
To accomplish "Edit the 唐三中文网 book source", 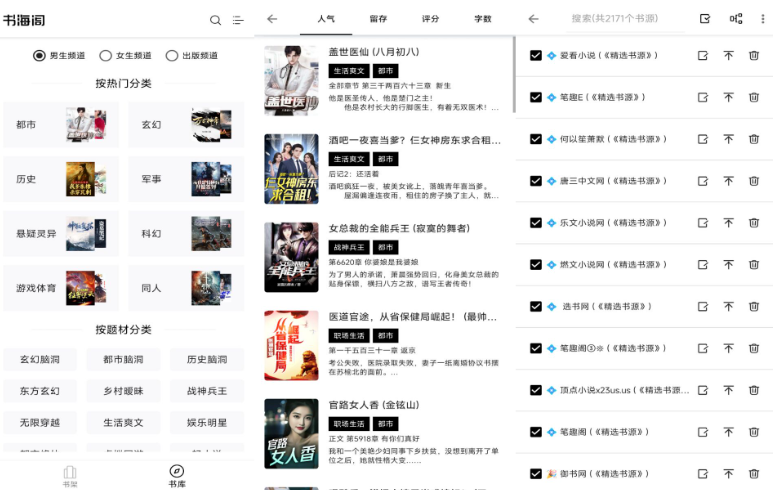I will [703, 181].
